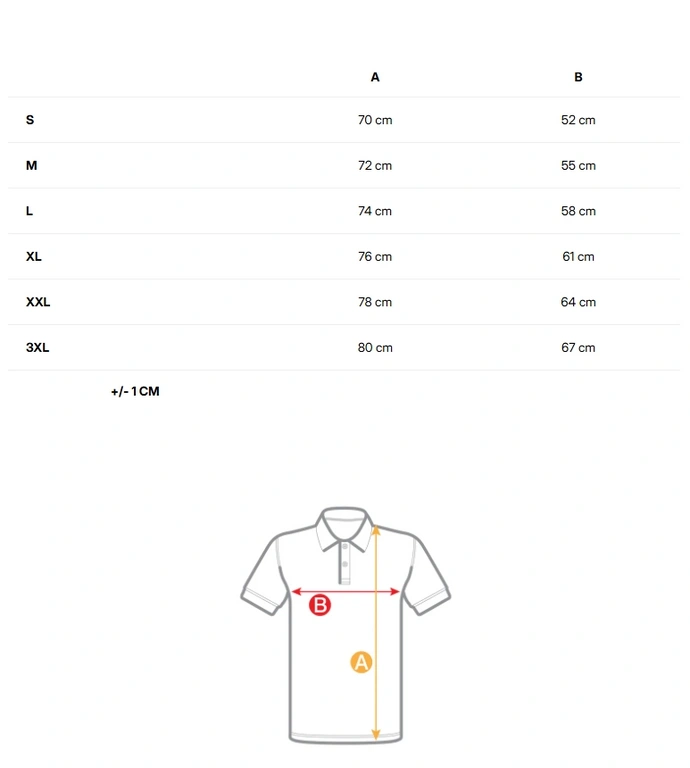Click the 80 cm length value
The image size is (690, 768).
[x=375, y=348]
